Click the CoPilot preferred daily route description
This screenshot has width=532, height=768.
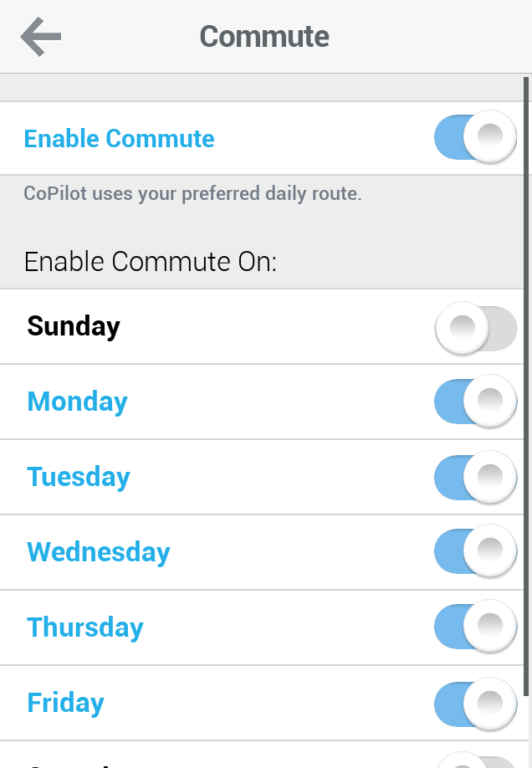[192, 194]
